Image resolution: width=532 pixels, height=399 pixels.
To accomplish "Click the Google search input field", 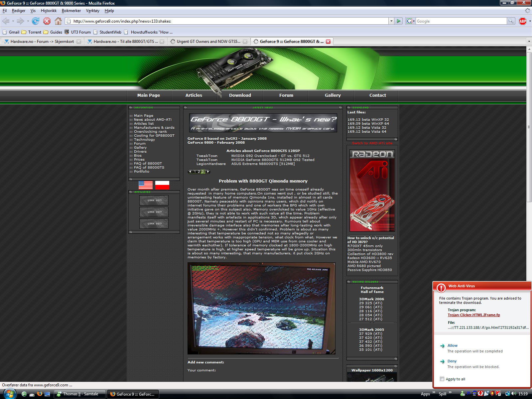I will [x=461, y=21].
